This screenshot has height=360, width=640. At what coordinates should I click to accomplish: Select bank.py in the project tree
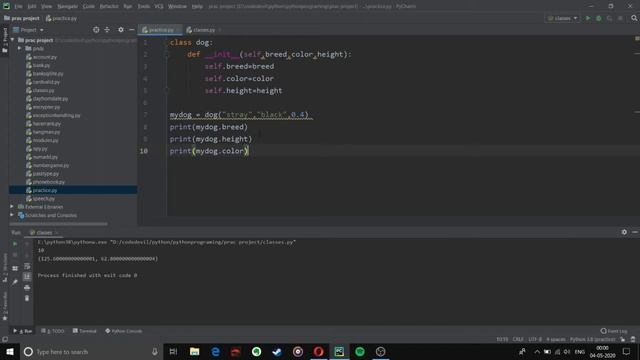pos(41,65)
